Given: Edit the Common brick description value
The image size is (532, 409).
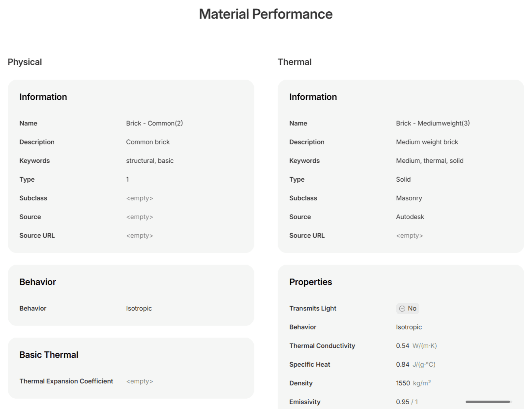Looking at the screenshot, I should click(x=148, y=142).
